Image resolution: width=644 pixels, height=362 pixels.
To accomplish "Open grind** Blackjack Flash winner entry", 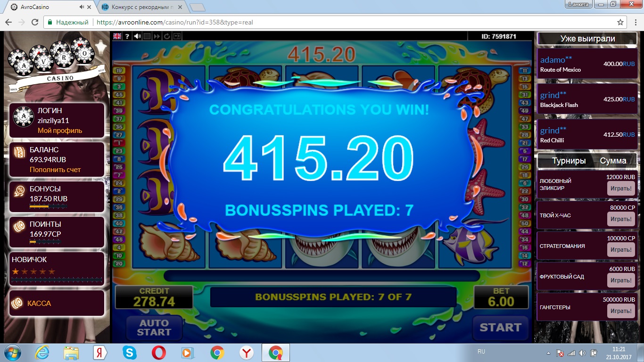I will (x=587, y=99).
